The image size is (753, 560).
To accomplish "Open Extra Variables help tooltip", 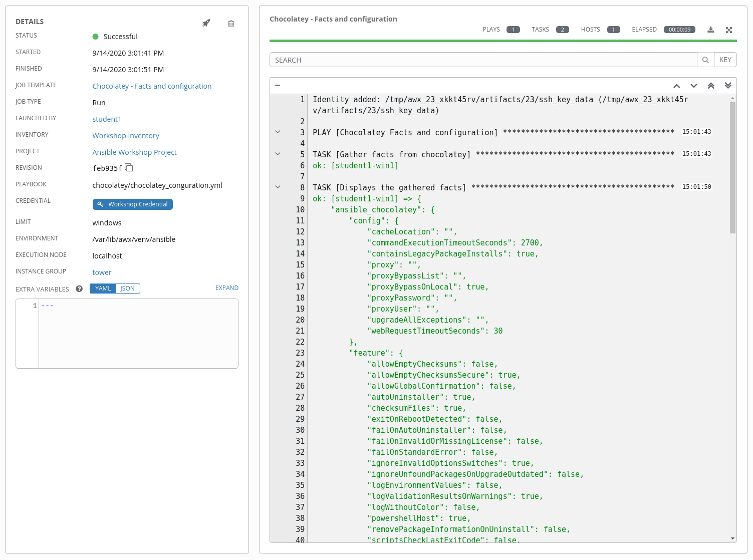I will 79,289.
